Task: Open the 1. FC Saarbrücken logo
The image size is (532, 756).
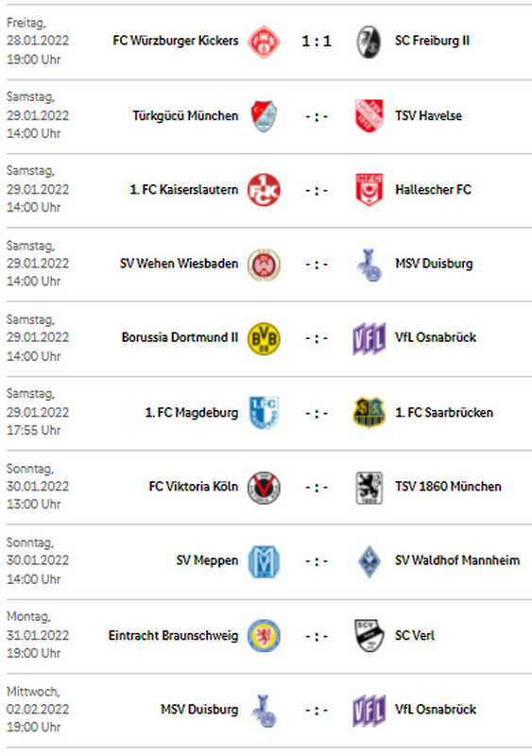Action: (x=369, y=413)
